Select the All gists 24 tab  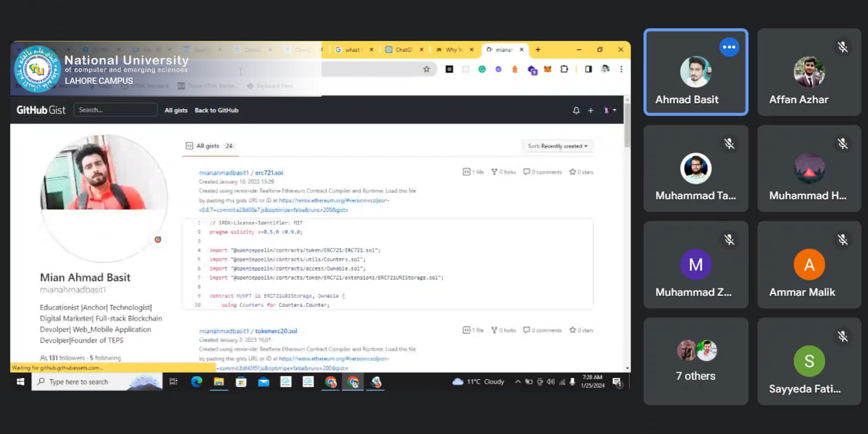pos(210,146)
